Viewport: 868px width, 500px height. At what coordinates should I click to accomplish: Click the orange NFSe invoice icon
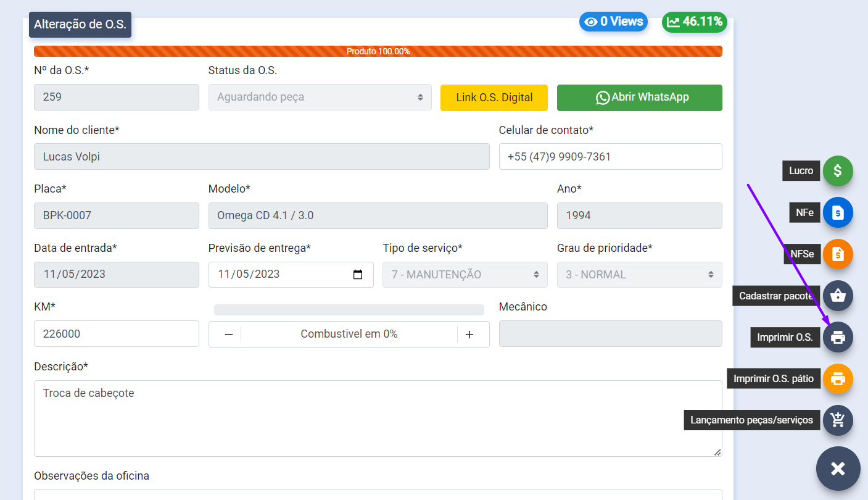click(837, 254)
